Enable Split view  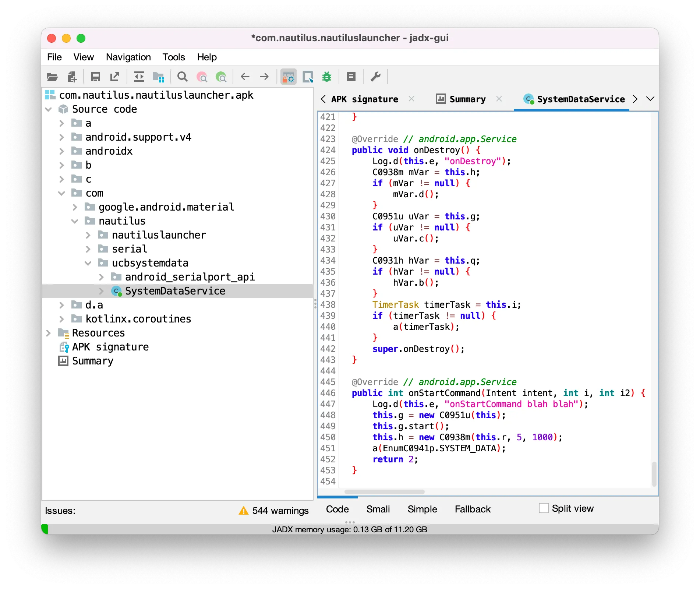coord(544,508)
